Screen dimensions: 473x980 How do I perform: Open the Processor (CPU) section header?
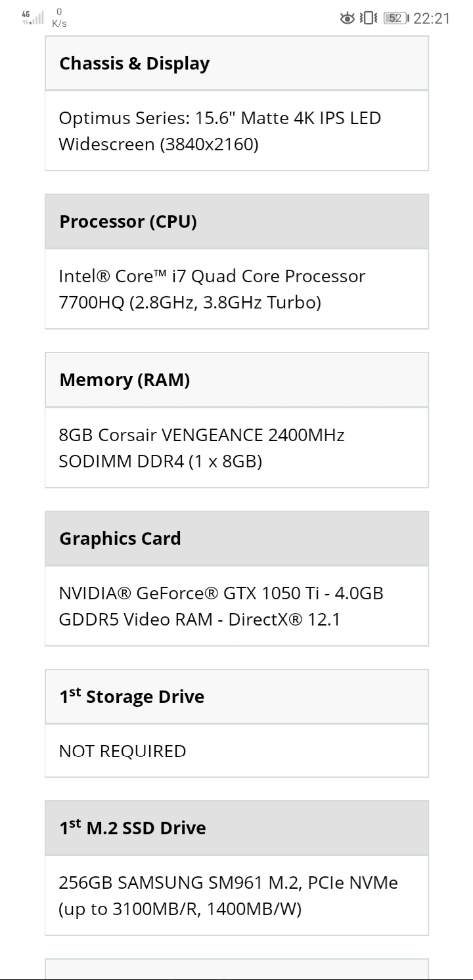[x=236, y=222]
